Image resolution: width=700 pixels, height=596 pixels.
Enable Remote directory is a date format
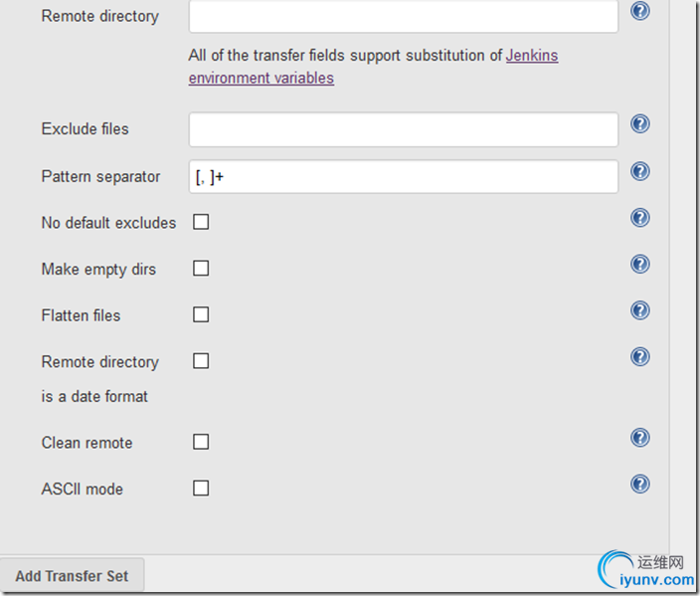point(201,361)
